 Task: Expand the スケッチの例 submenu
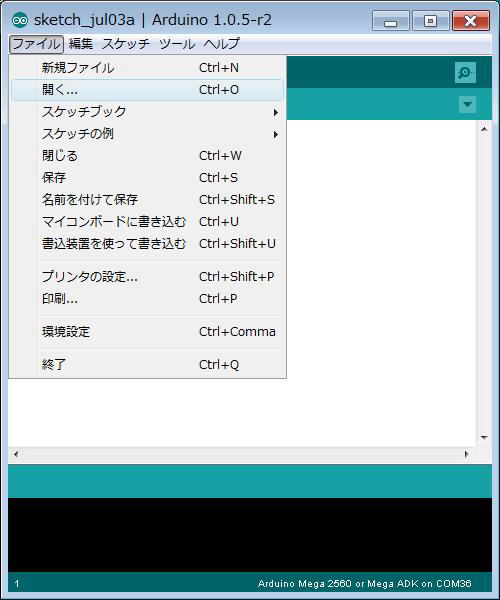point(147,134)
